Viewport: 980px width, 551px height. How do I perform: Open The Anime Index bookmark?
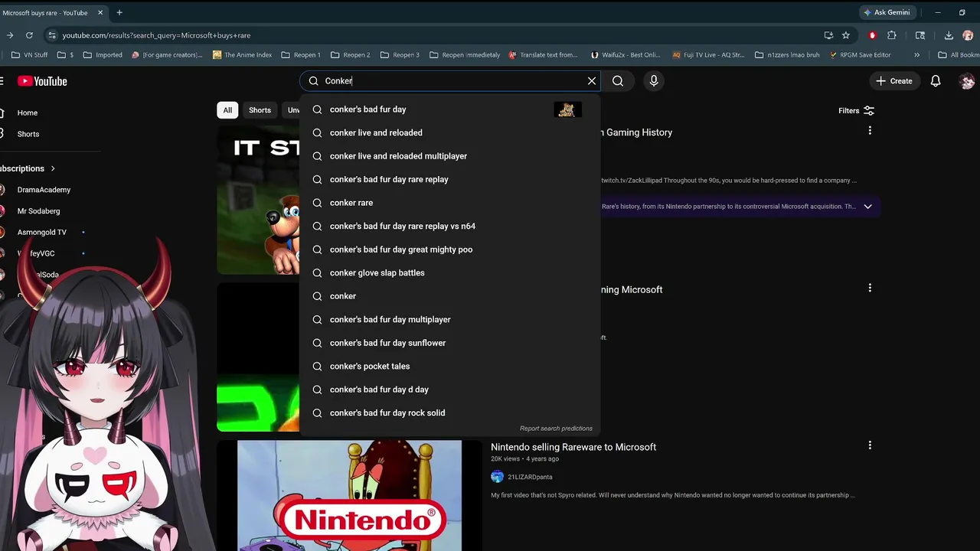coord(242,55)
